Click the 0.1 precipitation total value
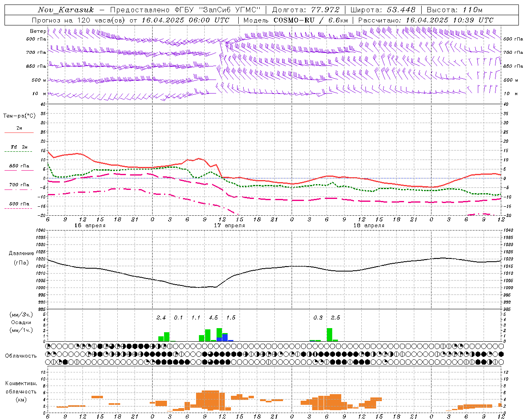Screen dimensions: 525x420 click(x=178, y=318)
